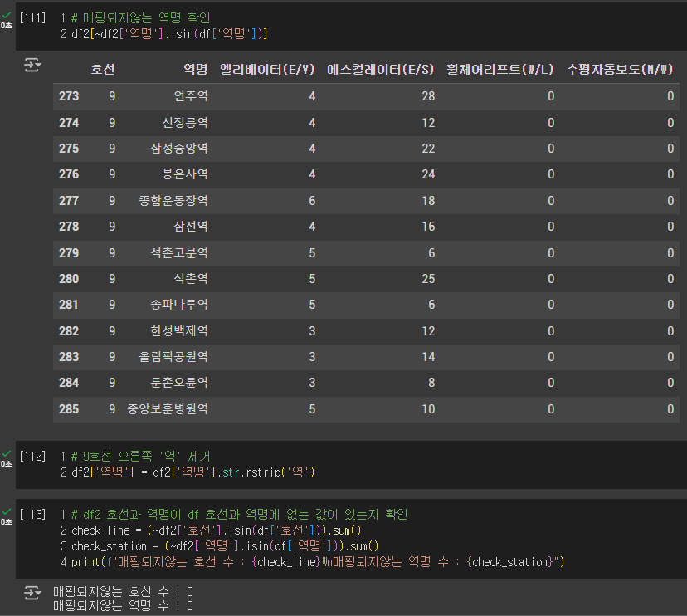This screenshot has width=687, height=616.
Task: Click the isin filter code line in cell 111
Action: 169,34
